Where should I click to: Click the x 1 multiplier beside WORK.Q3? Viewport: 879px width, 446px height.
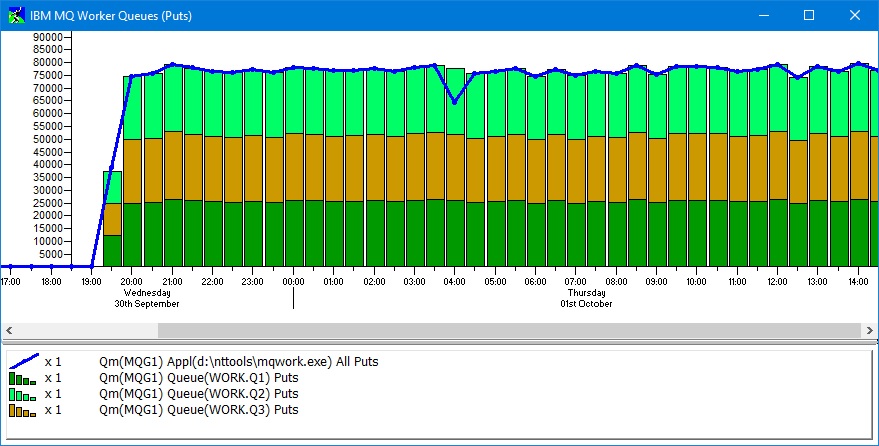pos(53,410)
